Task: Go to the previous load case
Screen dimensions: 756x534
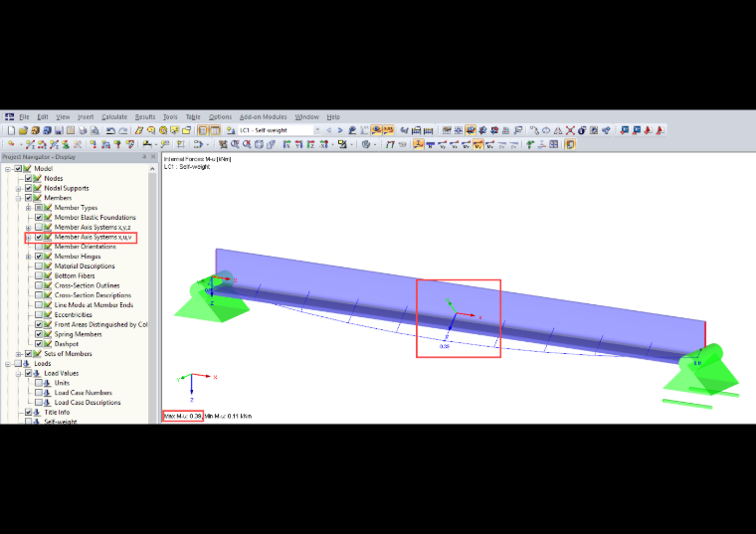Action: click(329, 130)
